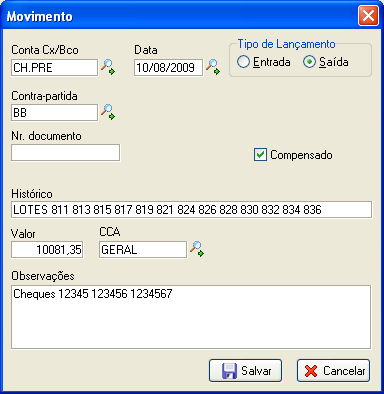384x394 pixels.
Task: Open lookup icon beside Contra-partida field
Action: (108, 112)
